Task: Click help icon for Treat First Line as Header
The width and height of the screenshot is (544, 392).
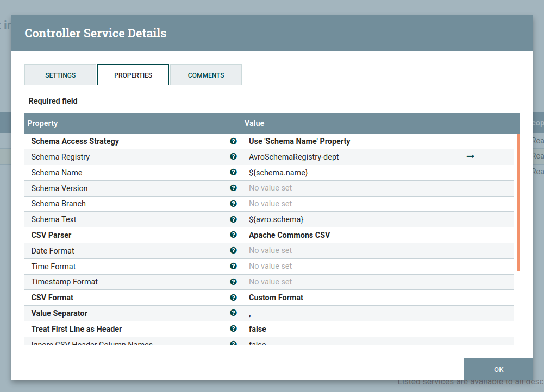Action: click(233, 329)
